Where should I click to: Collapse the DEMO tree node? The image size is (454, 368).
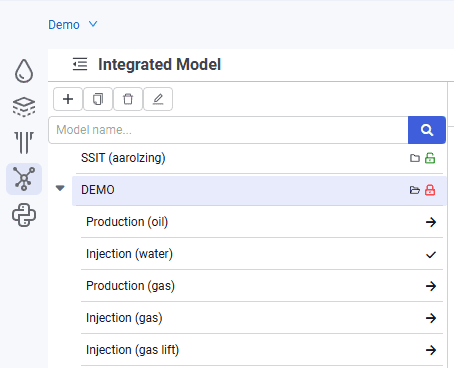60,188
